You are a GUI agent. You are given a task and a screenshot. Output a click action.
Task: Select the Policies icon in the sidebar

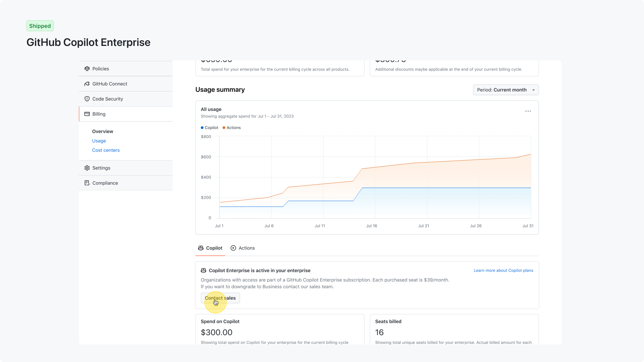click(87, 69)
